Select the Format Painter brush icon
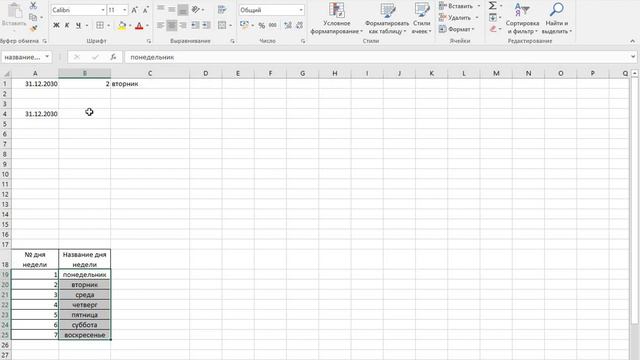Image resolution: width=640 pixels, height=360 pixels. [33, 29]
